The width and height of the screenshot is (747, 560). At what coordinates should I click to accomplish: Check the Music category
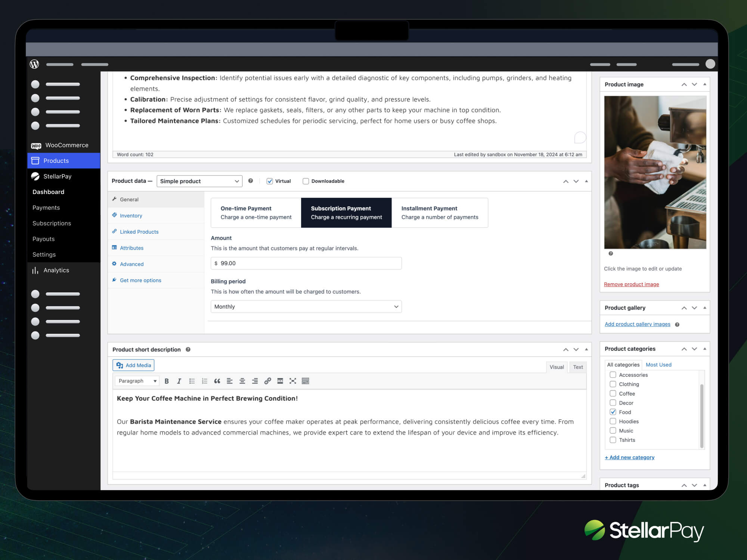tap(613, 431)
